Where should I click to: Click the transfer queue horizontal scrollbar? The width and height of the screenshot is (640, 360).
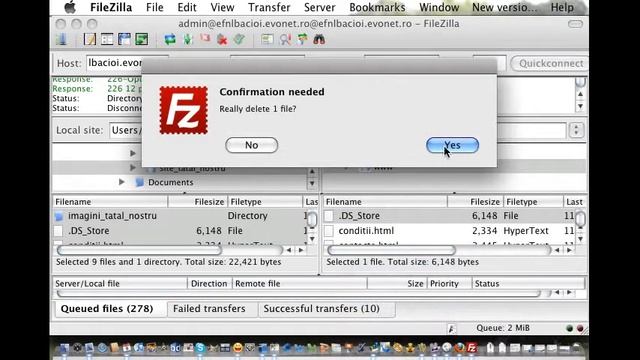pyautogui.click(x=299, y=293)
